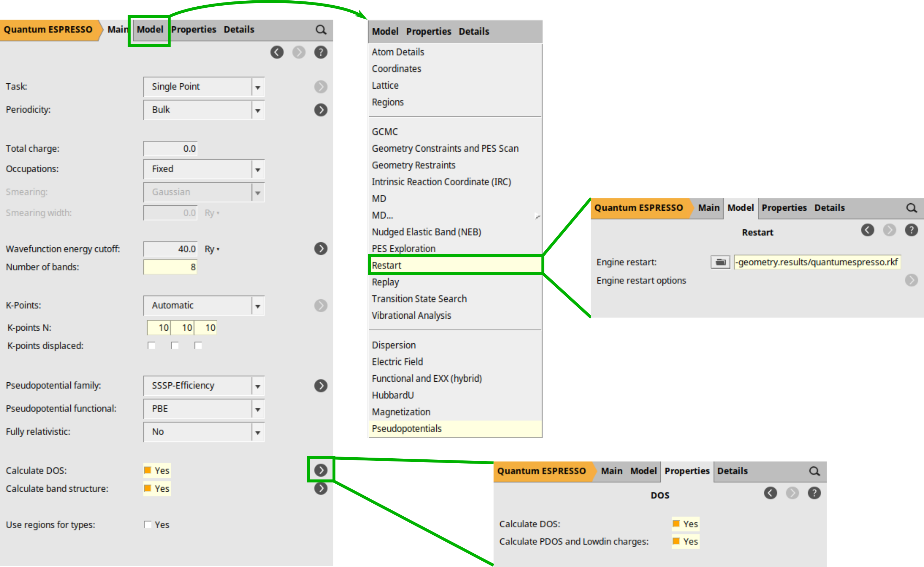Open Wavefunction energy cutoff details arrow

pyautogui.click(x=321, y=248)
